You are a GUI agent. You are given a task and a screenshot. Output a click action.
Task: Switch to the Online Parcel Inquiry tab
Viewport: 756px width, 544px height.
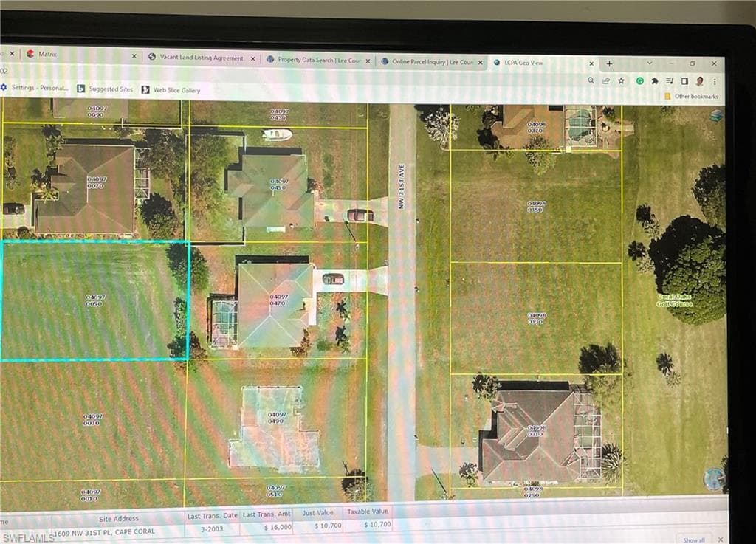pos(432,62)
